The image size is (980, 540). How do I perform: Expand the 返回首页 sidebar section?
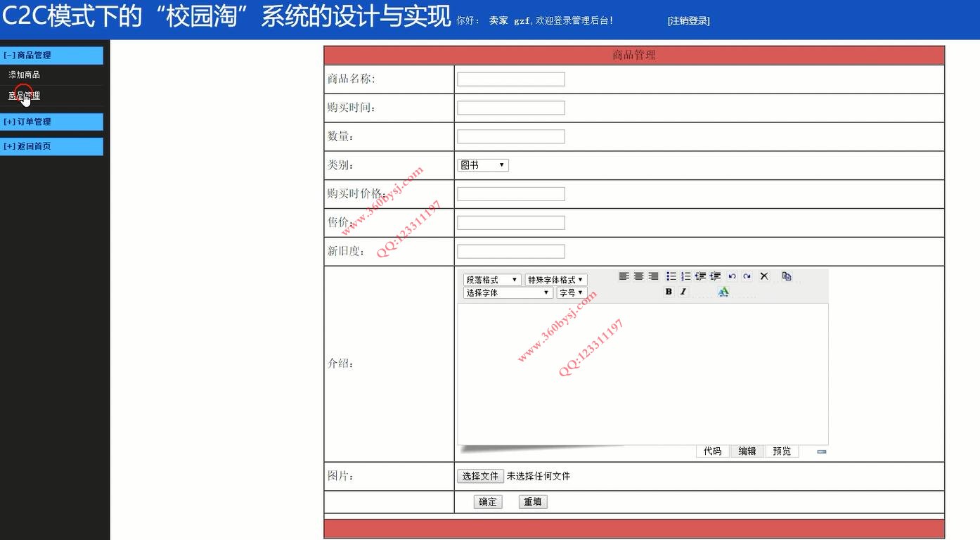click(51, 146)
